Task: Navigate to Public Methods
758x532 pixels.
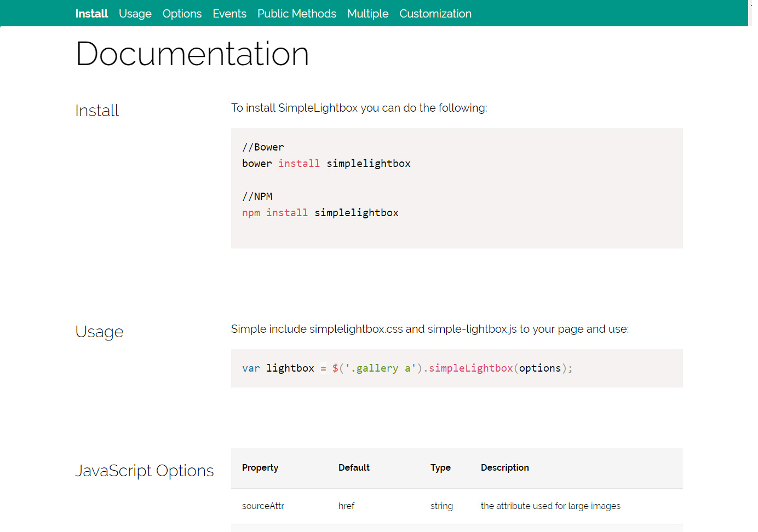Action: pyautogui.click(x=296, y=14)
